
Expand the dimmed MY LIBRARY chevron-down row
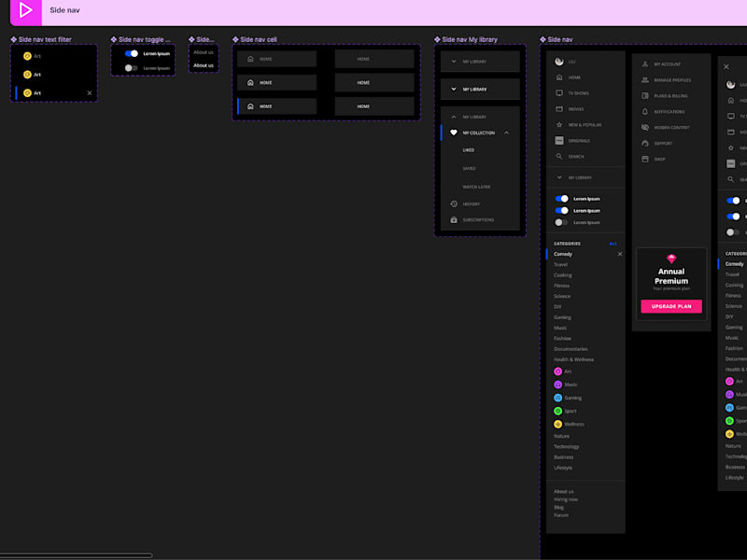pos(454,62)
